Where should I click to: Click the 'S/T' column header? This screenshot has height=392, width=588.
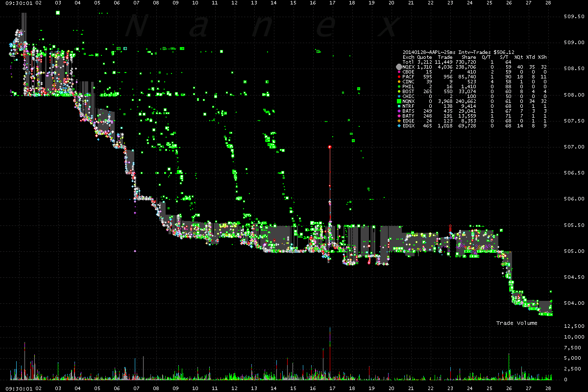click(504, 57)
